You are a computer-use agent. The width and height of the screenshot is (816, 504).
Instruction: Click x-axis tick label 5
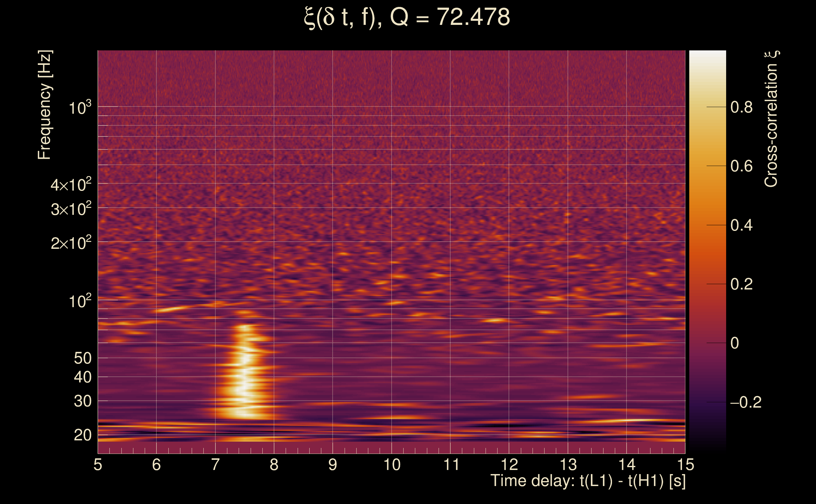click(98, 464)
